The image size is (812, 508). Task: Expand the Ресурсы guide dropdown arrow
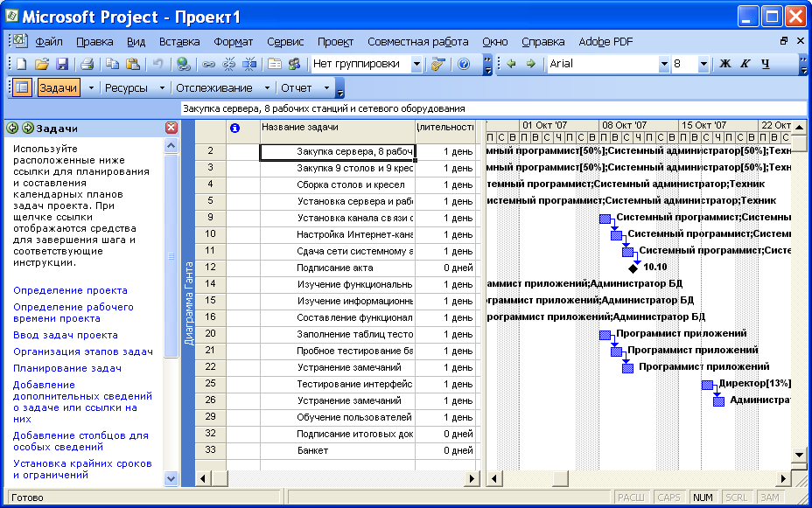(162, 88)
